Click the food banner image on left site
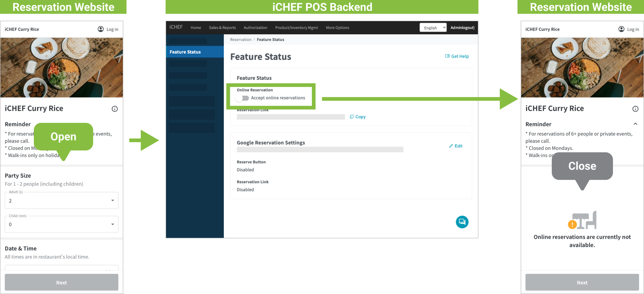Image resolution: width=644 pixels, height=294 pixels. (x=61, y=67)
